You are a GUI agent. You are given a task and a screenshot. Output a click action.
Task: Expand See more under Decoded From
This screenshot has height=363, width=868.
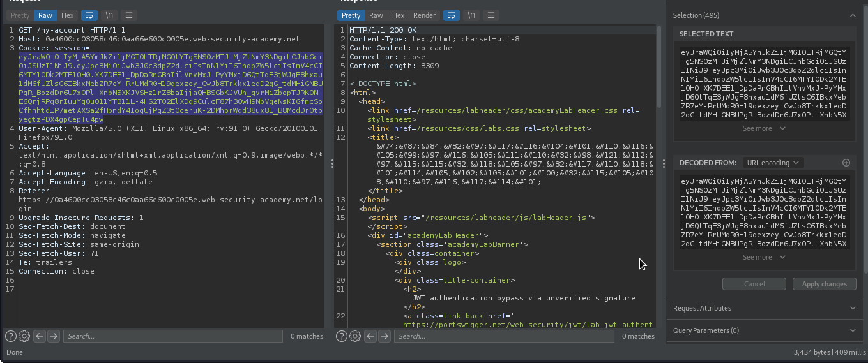pyautogui.click(x=764, y=257)
